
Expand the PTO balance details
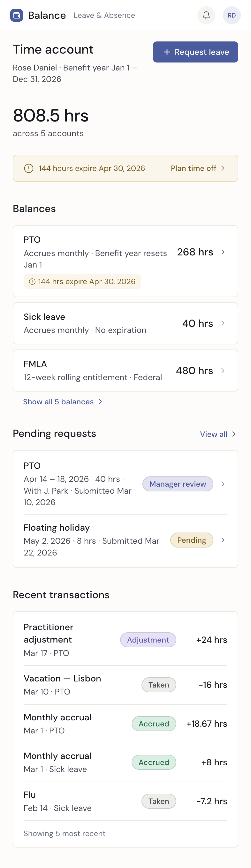pyautogui.click(x=223, y=252)
